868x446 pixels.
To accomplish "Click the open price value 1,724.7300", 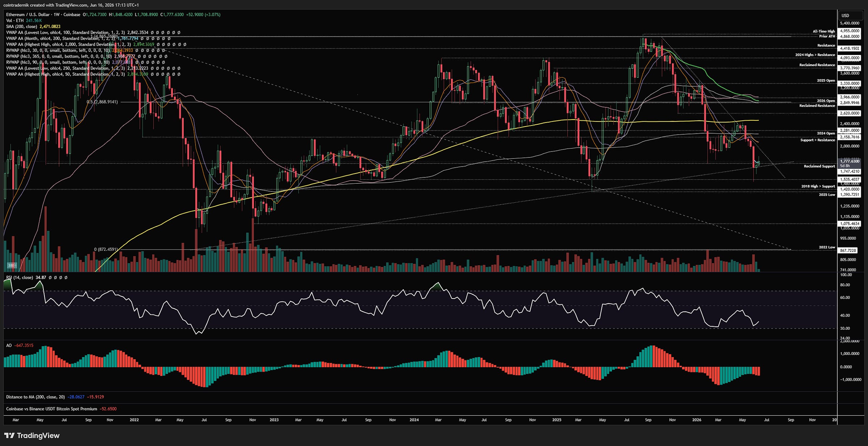I will click(x=96, y=14).
